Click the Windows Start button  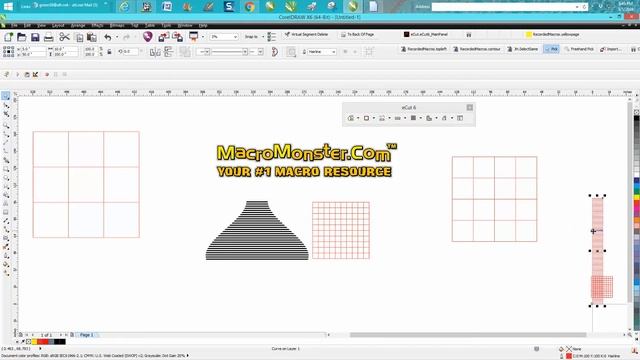tap(8, 6)
